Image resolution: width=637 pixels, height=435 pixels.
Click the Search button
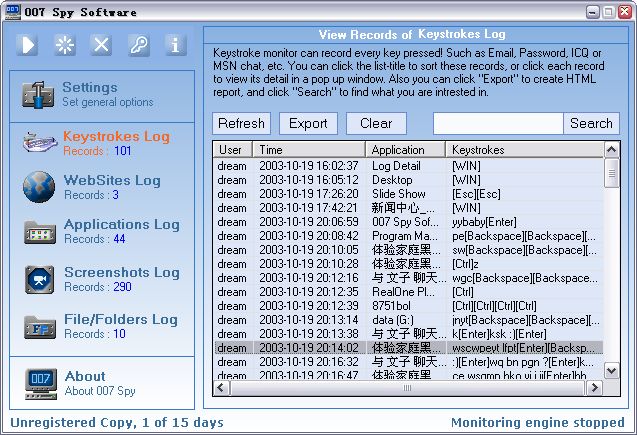tap(591, 123)
